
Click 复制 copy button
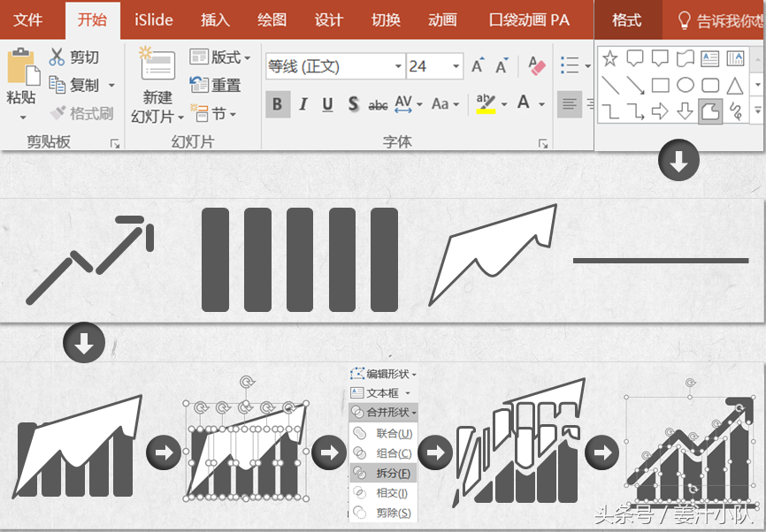pyautogui.click(x=73, y=85)
